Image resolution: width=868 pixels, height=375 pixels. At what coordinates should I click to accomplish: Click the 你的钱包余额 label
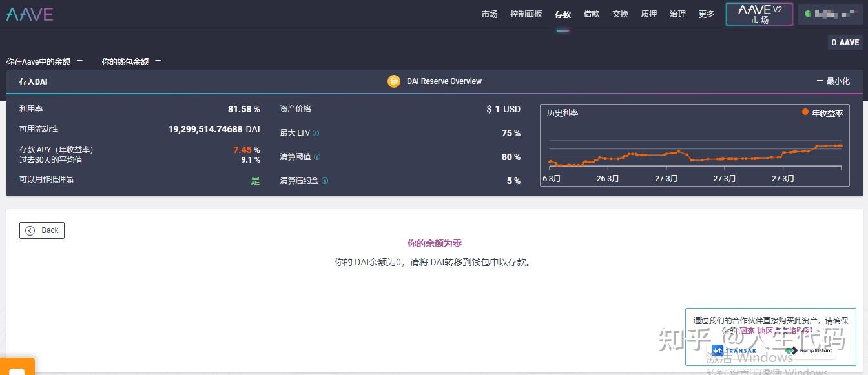125,62
